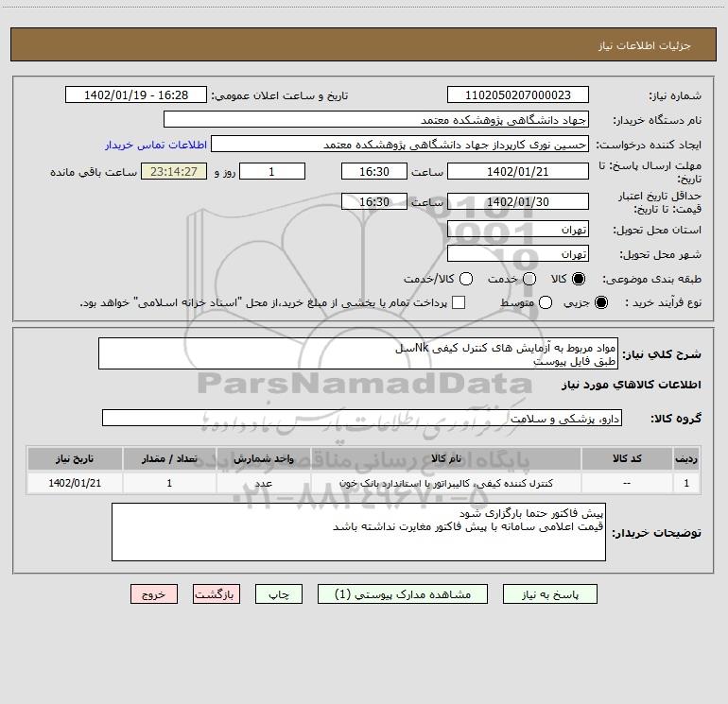The width and height of the screenshot is (728, 704).
Task: Click the price validity date 1402/01/30 field
Action: click(518, 201)
